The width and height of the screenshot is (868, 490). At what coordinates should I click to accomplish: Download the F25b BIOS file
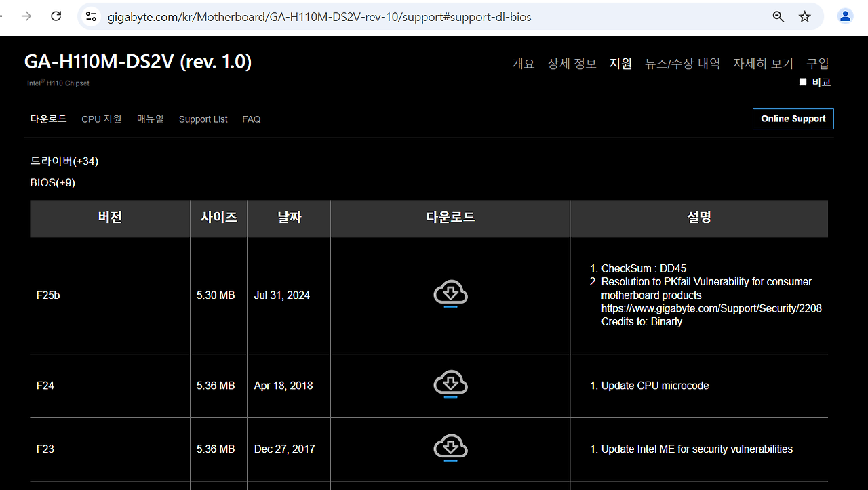pyautogui.click(x=450, y=295)
